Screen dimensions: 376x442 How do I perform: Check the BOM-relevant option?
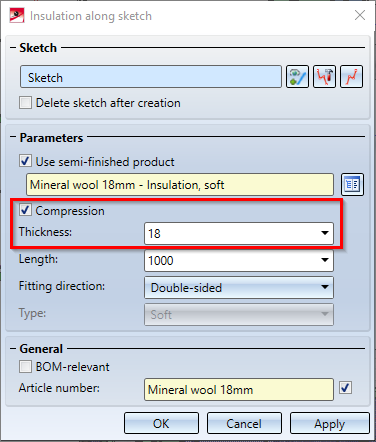click(x=25, y=367)
